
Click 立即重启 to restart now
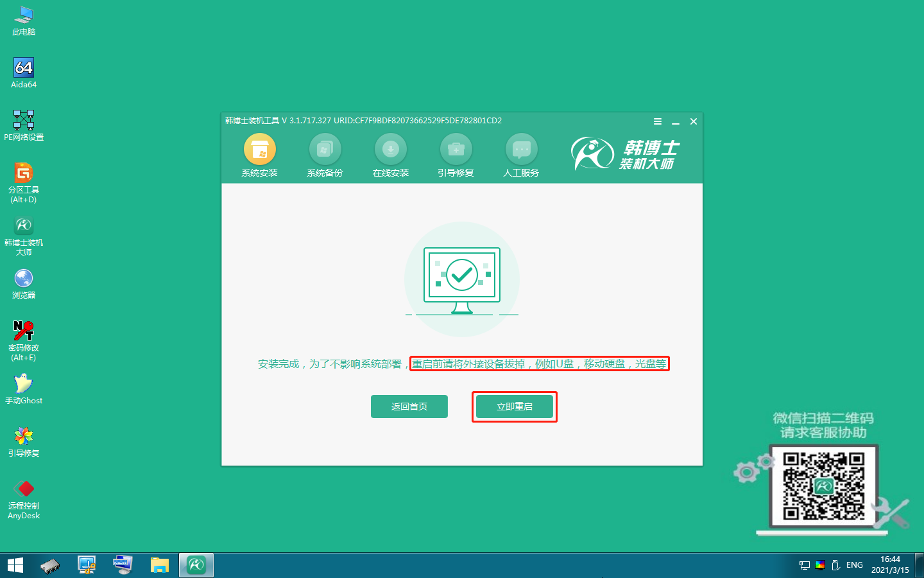click(515, 407)
